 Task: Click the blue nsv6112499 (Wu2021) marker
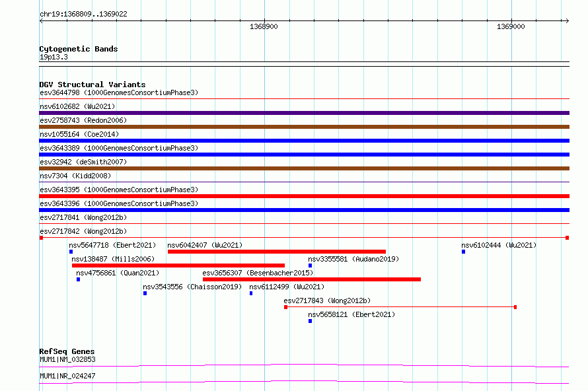point(251,293)
